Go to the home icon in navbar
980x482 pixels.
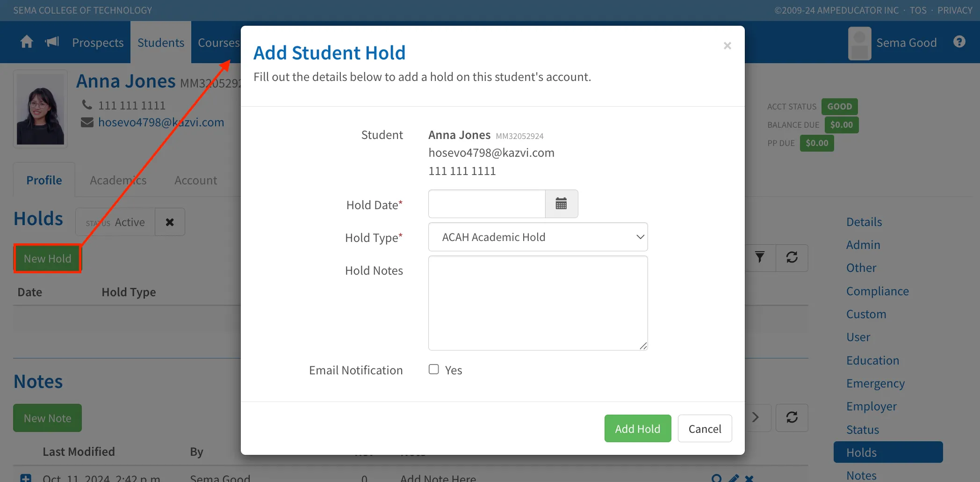(x=27, y=42)
